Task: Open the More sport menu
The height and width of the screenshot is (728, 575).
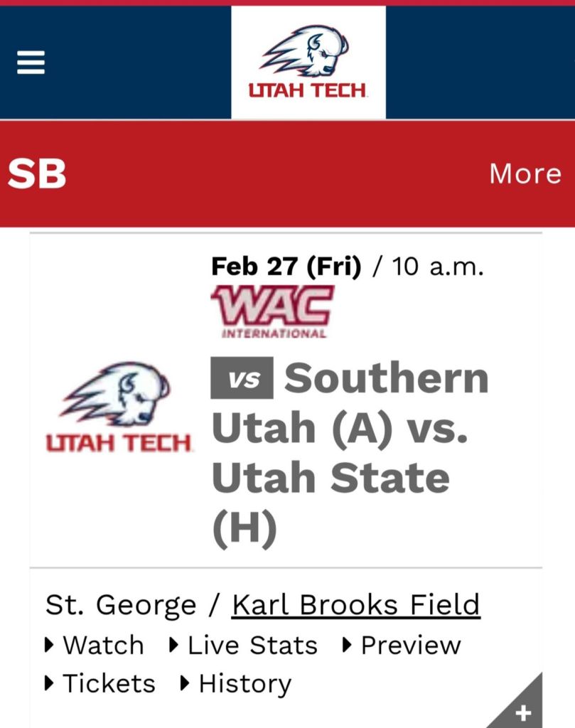Action: [525, 173]
